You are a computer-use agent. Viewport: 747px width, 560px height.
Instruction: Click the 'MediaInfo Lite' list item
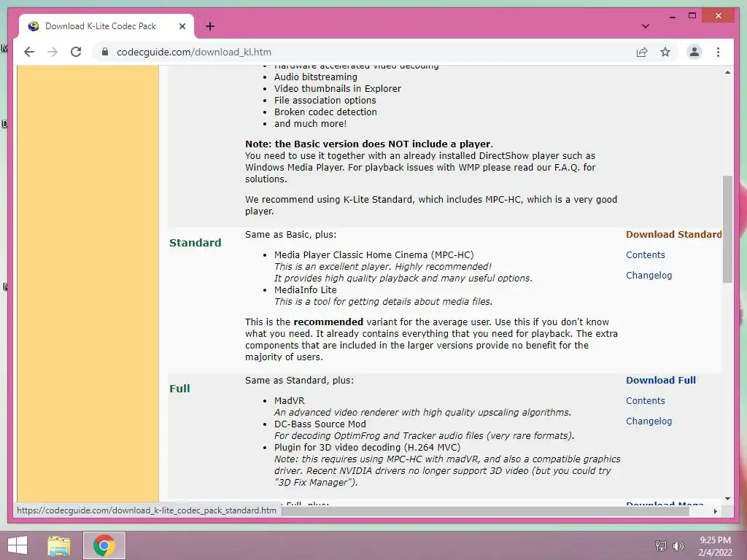(x=306, y=289)
